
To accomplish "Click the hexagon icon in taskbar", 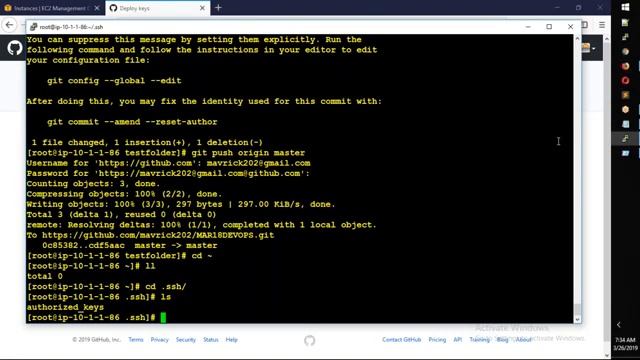I will [625, 109].
